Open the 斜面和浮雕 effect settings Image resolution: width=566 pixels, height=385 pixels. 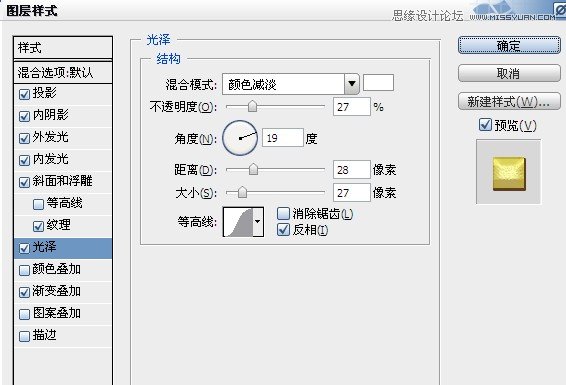(62, 181)
